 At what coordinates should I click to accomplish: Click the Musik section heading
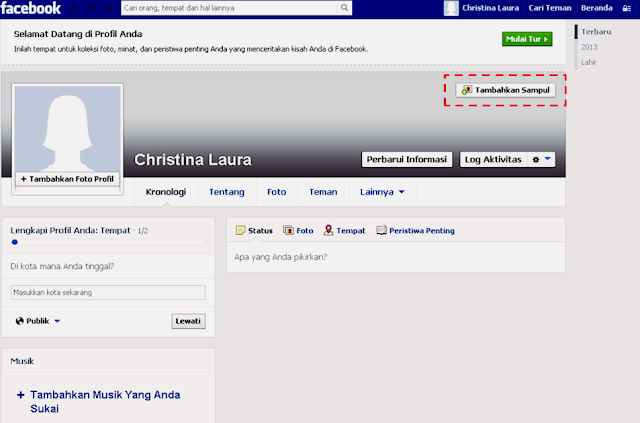[22, 361]
